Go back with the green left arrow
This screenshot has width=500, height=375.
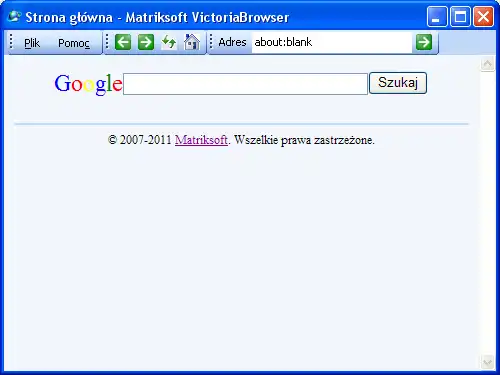tap(123, 42)
